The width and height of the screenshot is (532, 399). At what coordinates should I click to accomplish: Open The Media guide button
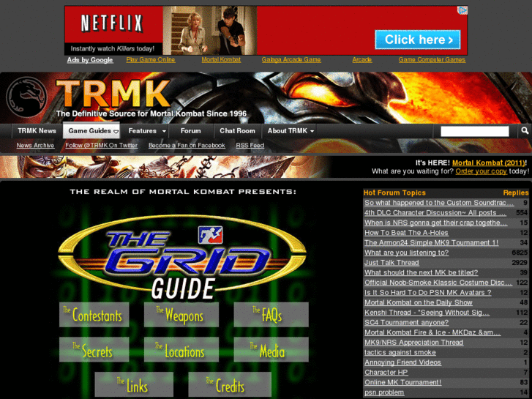click(x=271, y=349)
